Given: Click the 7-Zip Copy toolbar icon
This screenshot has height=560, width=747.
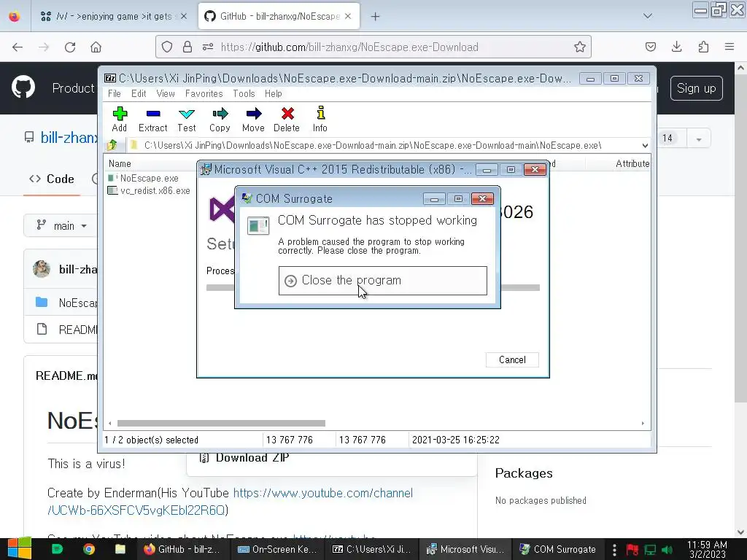Looking at the screenshot, I should [x=220, y=119].
